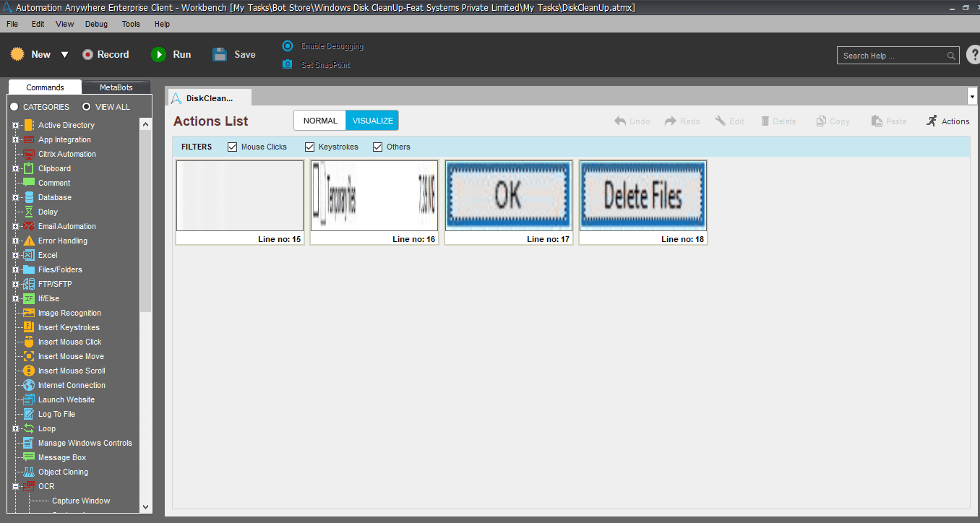Click the scroll down arrow in commands list
980x523 pixels.
click(146, 507)
